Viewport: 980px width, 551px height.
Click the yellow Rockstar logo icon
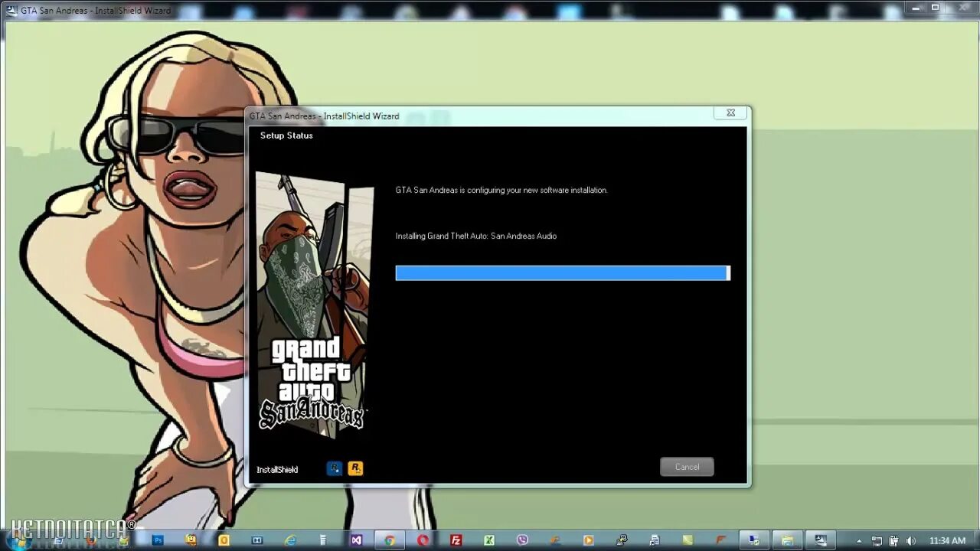click(x=355, y=468)
